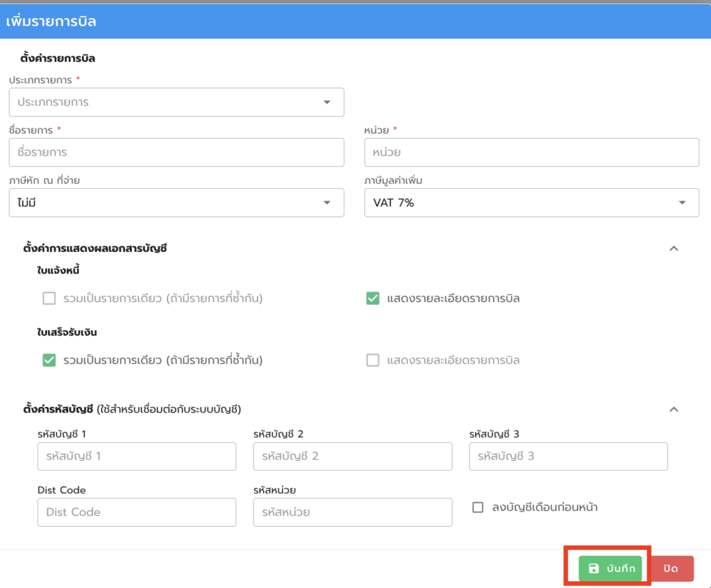Click the red ปิด close button
The height and width of the screenshot is (588, 711).
coord(671,568)
